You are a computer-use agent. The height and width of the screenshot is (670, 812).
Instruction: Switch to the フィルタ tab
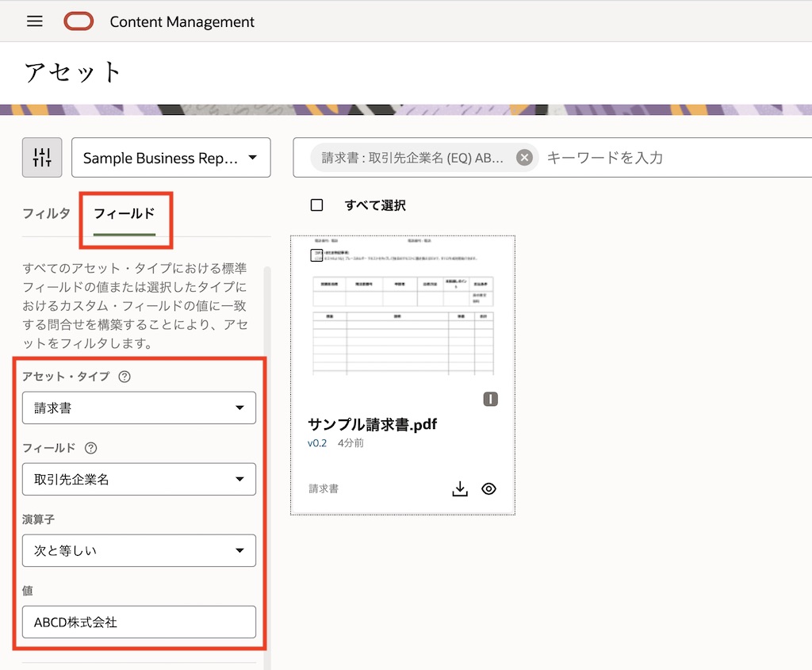point(46,213)
